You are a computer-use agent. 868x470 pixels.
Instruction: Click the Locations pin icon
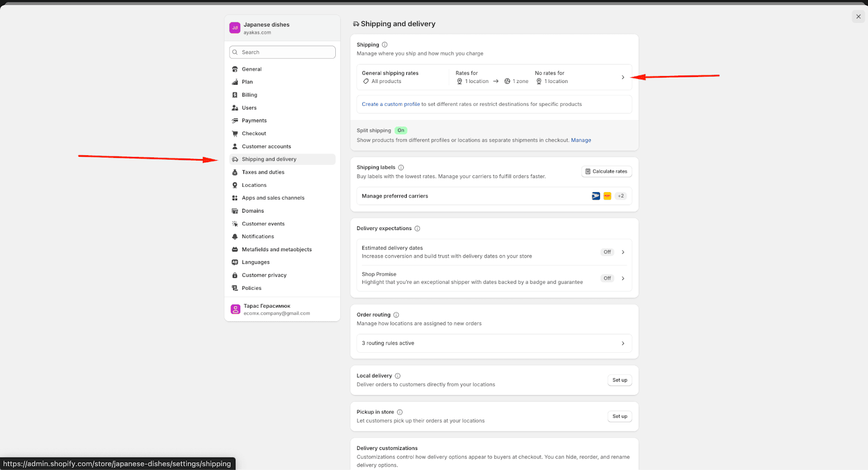coord(235,185)
